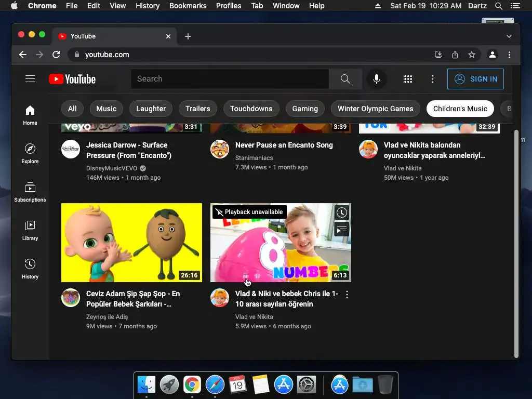This screenshot has width=532, height=399.
Task: Add Vlad & Niki video to queue
Action: tap(342, 229)
